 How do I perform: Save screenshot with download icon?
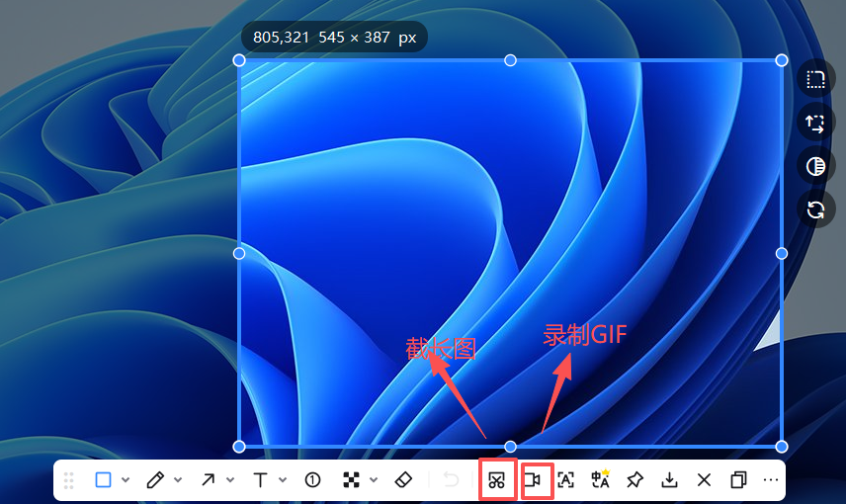pos(669,479)
